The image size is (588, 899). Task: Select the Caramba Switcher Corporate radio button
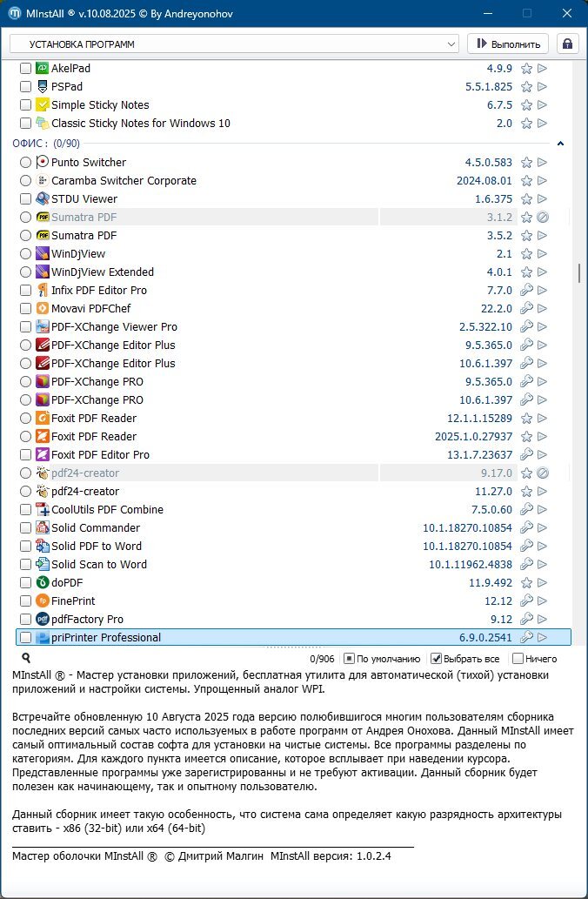[x=25, y=181]
